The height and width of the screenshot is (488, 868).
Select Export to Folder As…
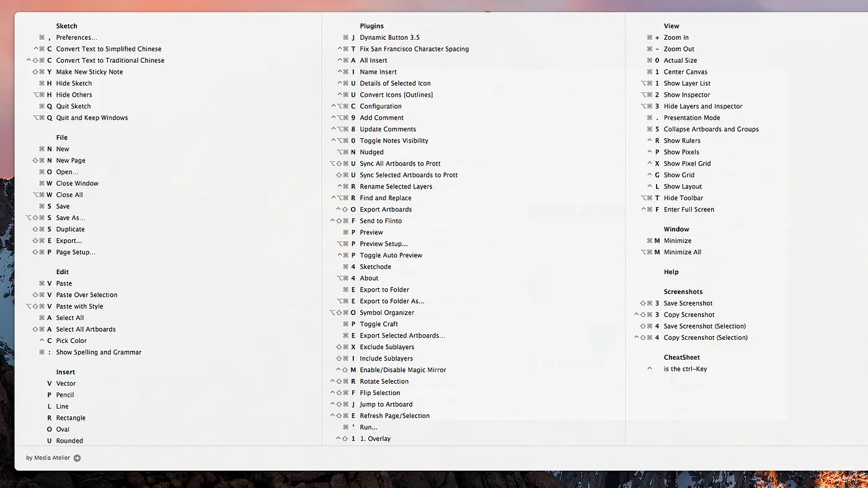pyautogui.click(x=392, y=301)
